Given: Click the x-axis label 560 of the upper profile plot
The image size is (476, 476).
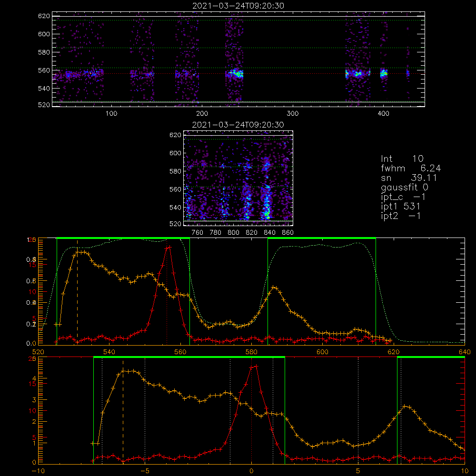Looking at the screenshot, I should coord(180,352).
